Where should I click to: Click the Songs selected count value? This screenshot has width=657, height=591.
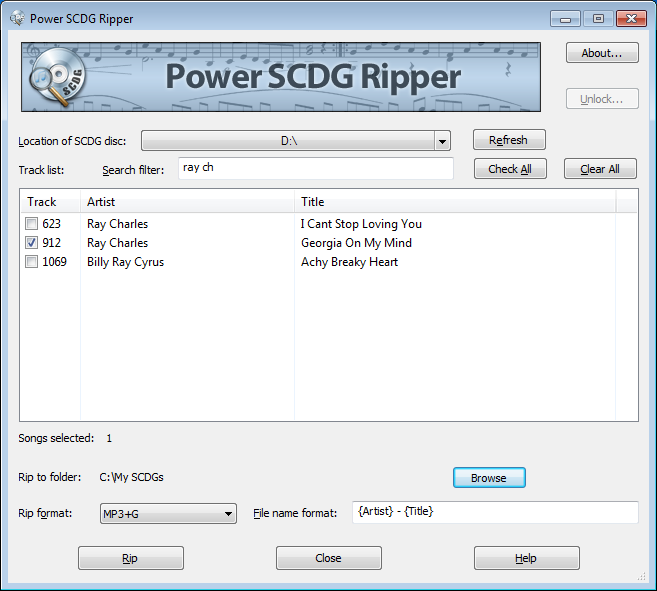[x=109, y=438]
